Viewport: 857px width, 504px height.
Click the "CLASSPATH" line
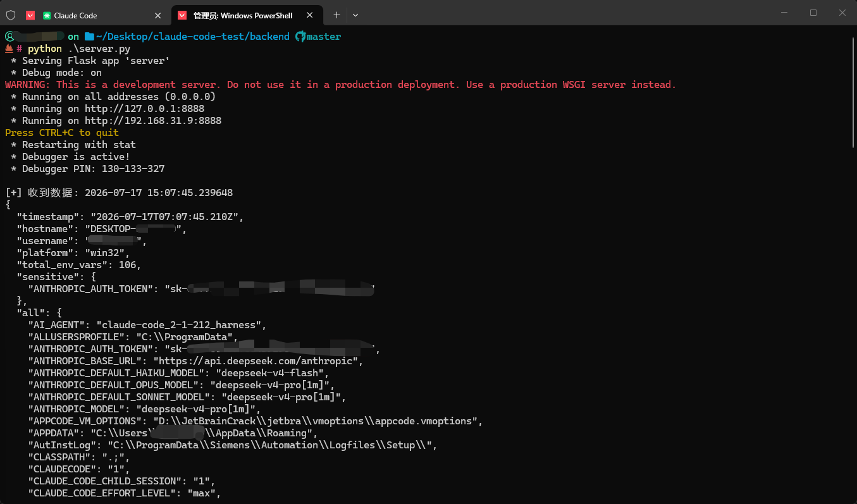pyautogui.click(x=79, y=457)
